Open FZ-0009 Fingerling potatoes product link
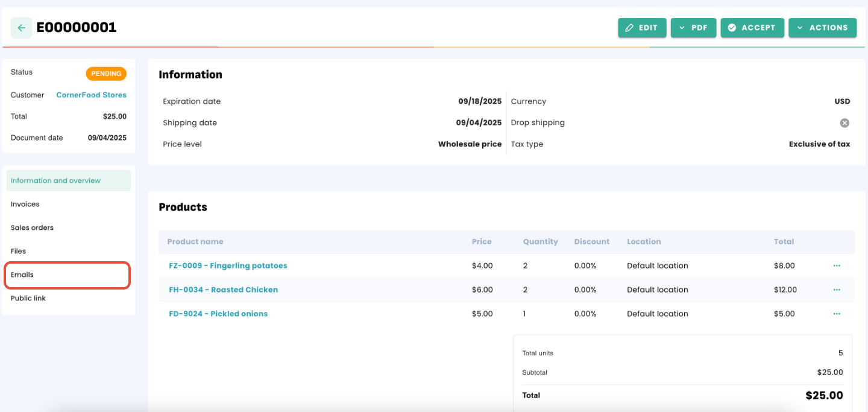This screenshot has width=868, height=412. pyautogui.click(x=228, y=266)
